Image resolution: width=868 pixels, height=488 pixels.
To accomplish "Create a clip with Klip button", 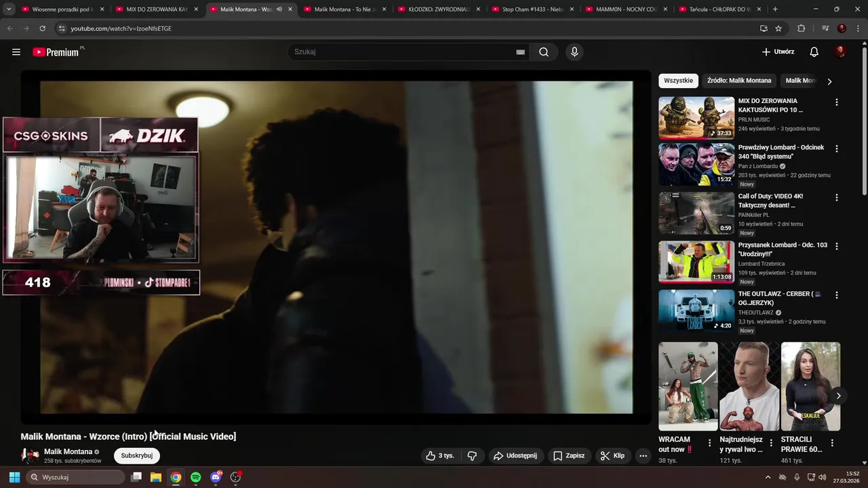I will (612, 455).
